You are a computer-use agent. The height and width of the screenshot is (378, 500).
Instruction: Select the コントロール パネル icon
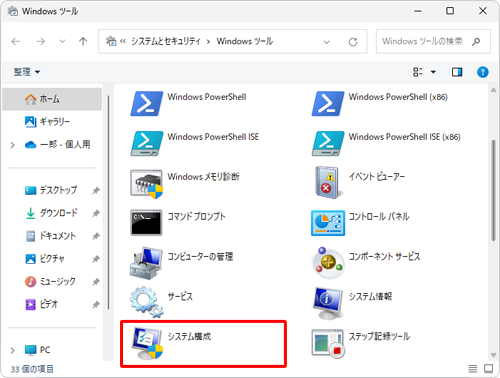click(328, 223)
